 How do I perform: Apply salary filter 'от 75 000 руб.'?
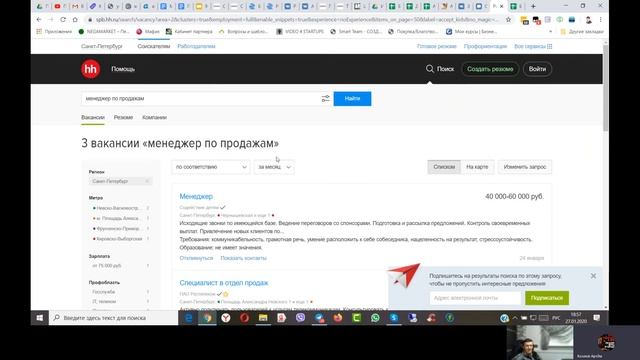(x=107, y=266)
